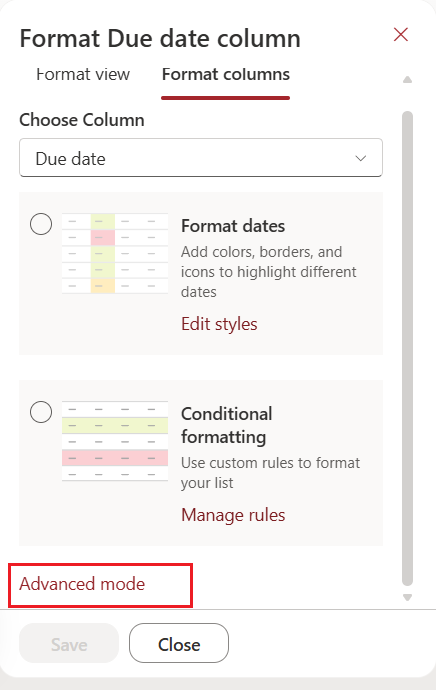
Task: Click the Conditional formatting preview thumbnail
Action: pos(115,441)
